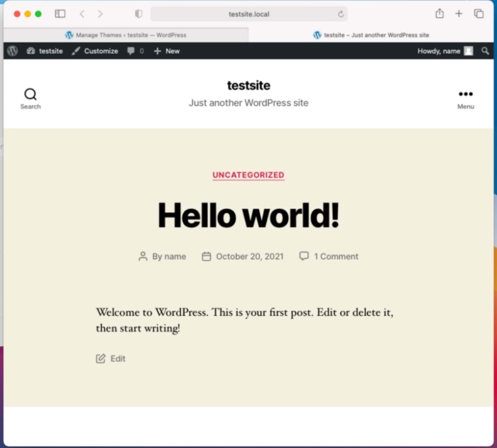Maximize the window with green button

point(38,14)
